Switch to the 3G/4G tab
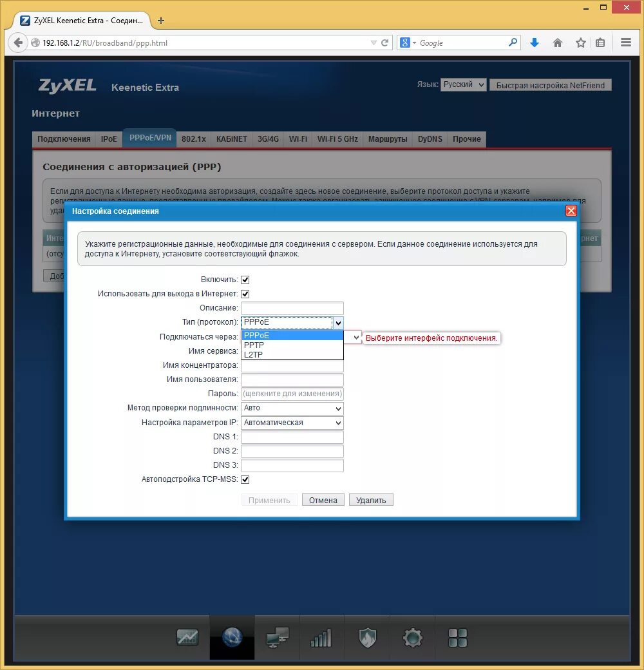The image size is (644, 670). click(x=268, y=139)
